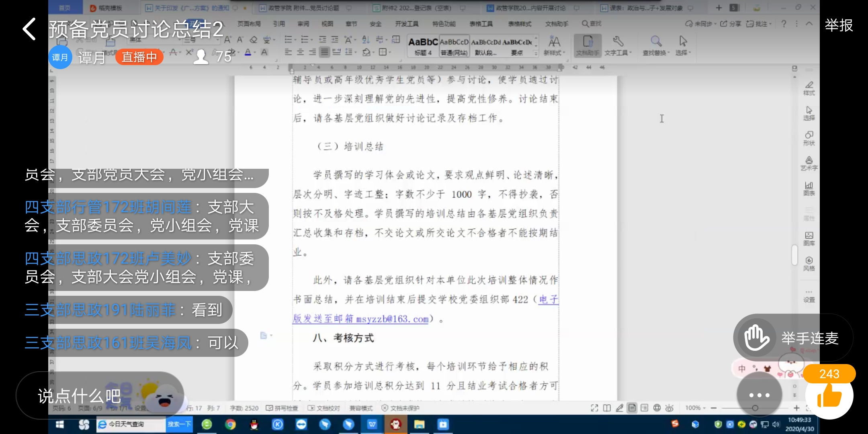Click the page layout view icon
The width and height of the screenshot is (868, 434).
[x=632, y=408]
